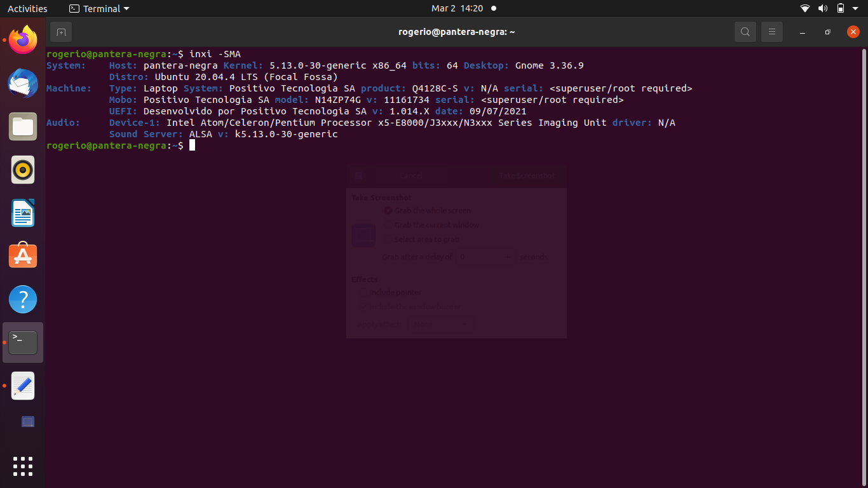
Task: Click kernel value 5.13.0-30-generic x86_64
Action: 338,65
